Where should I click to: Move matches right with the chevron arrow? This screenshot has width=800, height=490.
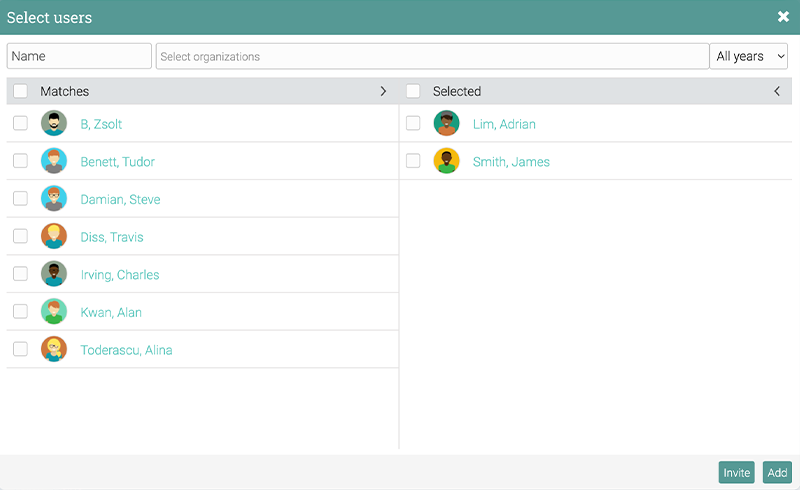(x=383, y=91)
